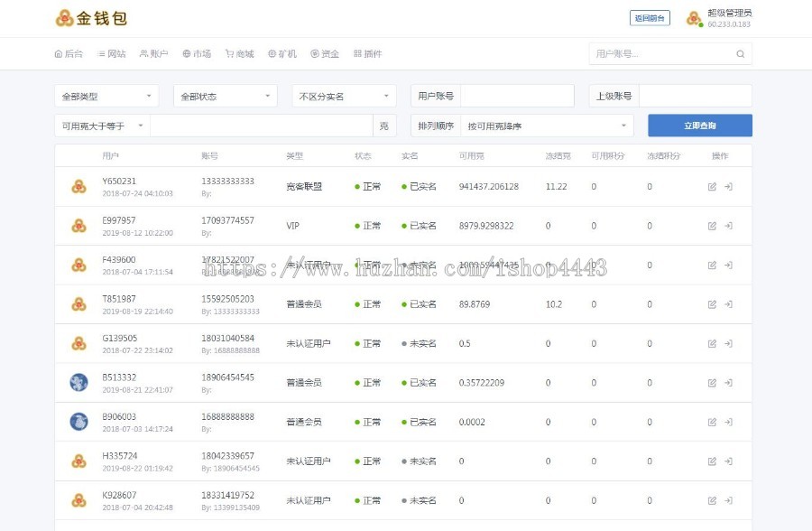Image resolution: width=812 pixels, height=531 pixels.
Task: Open the 按可用克降序 sort dropdown
Action: pyautogui.click(x=547, y=126)
